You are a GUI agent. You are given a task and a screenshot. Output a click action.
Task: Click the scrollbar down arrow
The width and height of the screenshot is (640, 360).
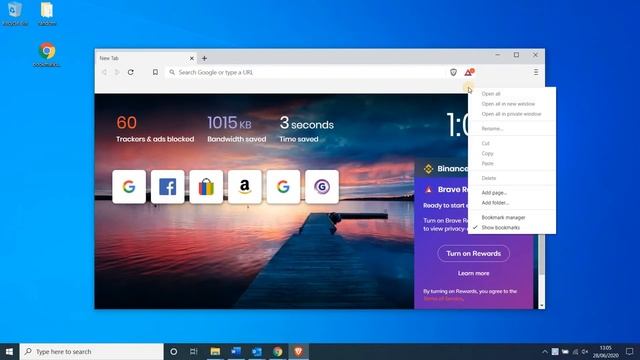(541, 305)
